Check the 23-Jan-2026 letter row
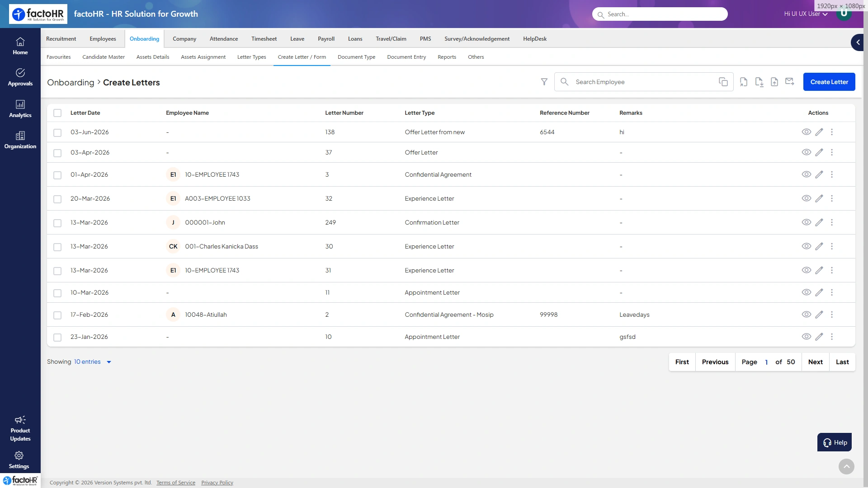The height and width of the screenshot is (488, 868). pyautogui.click(x=57, y=337)
